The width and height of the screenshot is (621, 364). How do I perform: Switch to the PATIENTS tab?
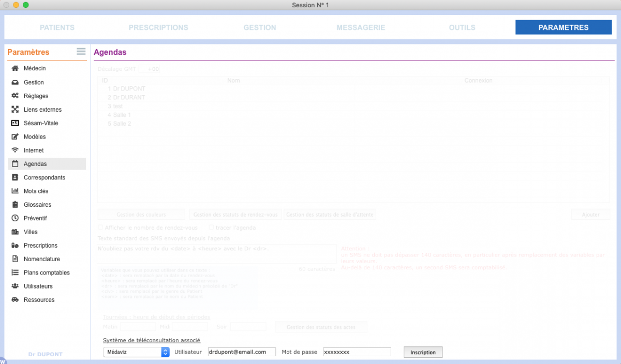(57, 27)
